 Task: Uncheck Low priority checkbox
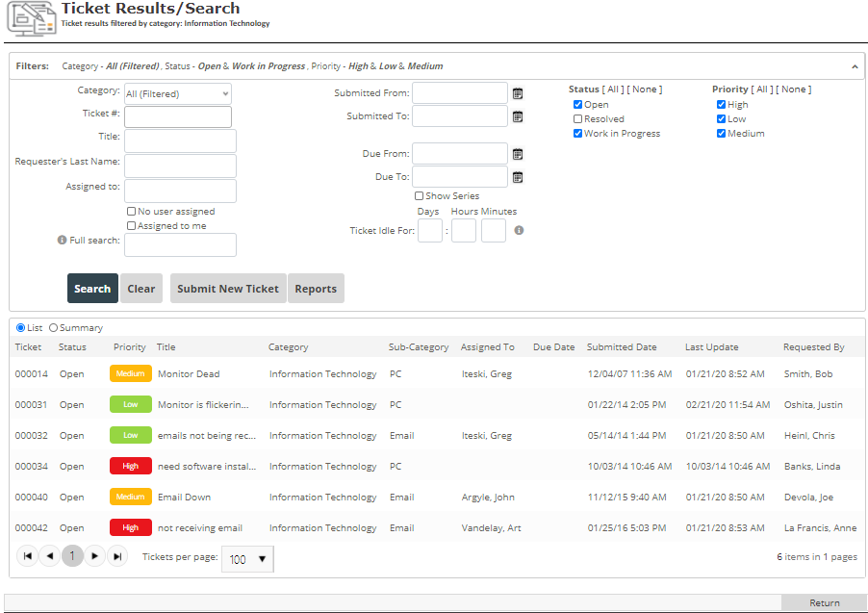coord(722,119)
